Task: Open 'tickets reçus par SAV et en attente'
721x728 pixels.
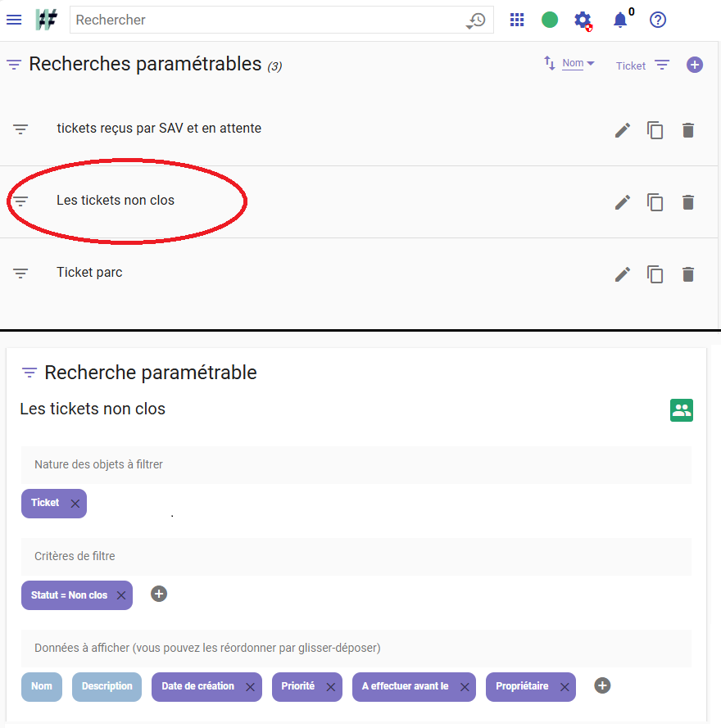Action: point(159,129)
